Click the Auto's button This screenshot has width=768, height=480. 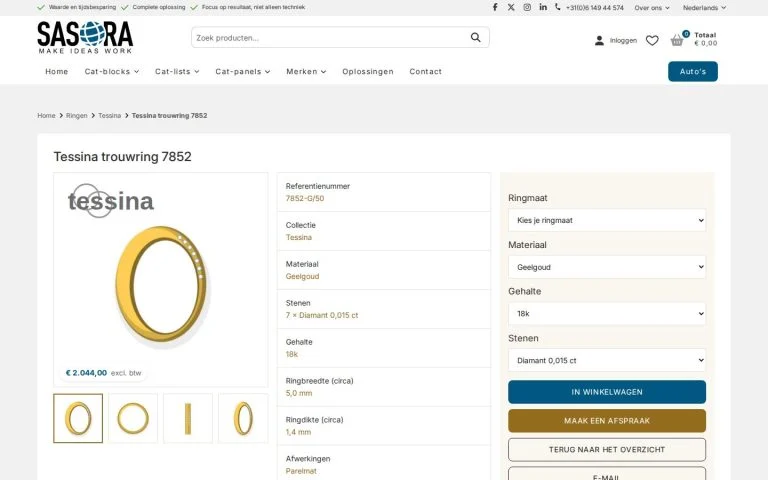point(693,72)
